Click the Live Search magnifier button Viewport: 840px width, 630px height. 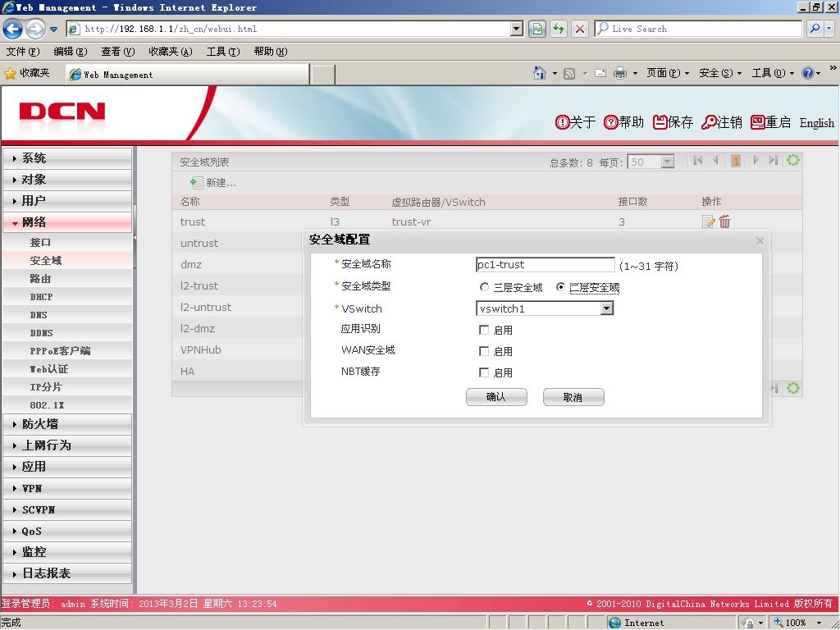coord(815,29)
